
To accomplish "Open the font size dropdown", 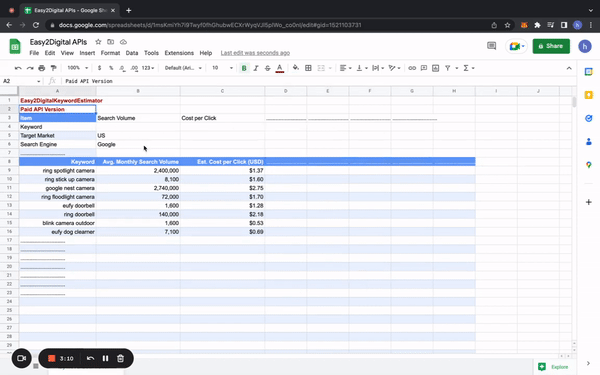I will (x=222, y=68).
